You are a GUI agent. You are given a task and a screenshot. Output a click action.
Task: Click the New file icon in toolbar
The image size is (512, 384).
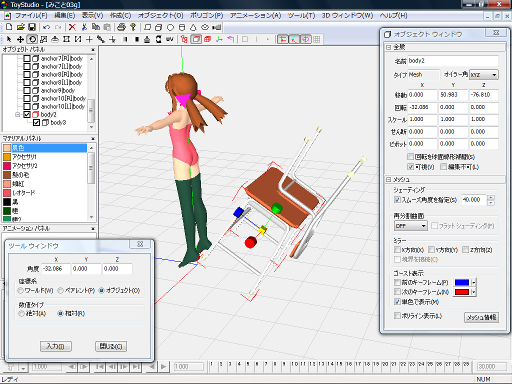(9, 27)
